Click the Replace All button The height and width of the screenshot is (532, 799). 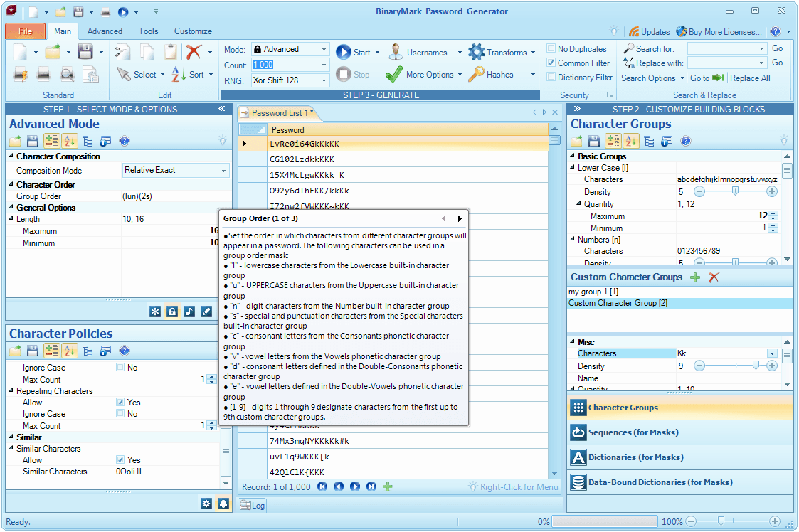coord(750,78)
